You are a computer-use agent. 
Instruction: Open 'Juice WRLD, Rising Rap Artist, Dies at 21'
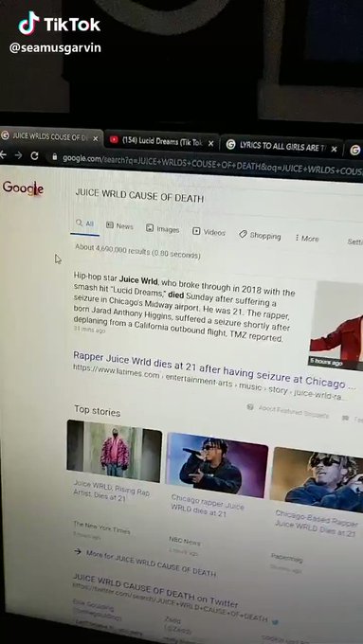111,491
